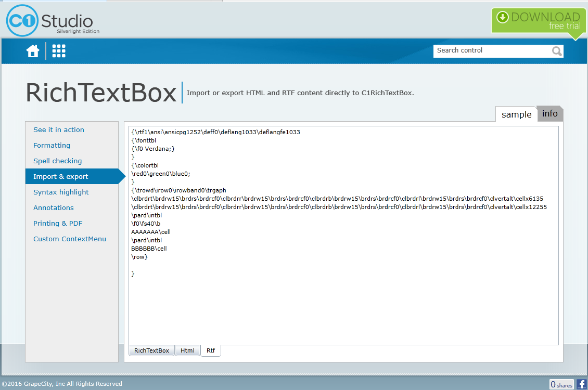Open the controls grid icon
The image size is (588, 390).
pos(59,51)
